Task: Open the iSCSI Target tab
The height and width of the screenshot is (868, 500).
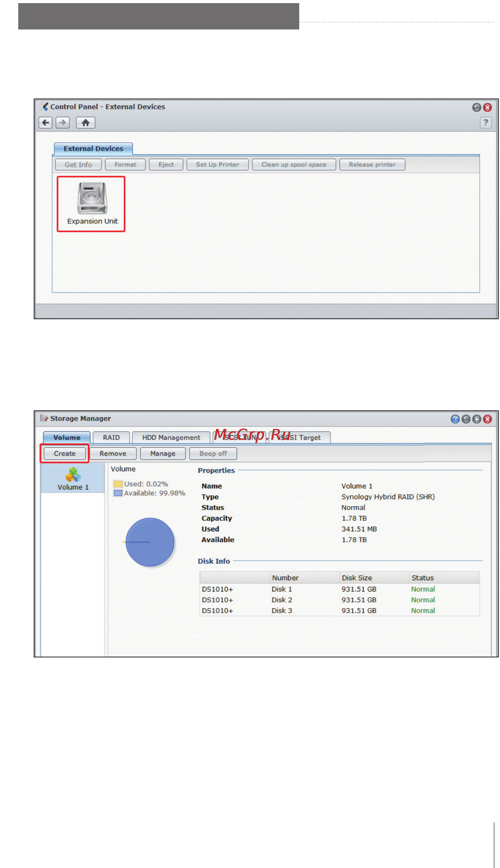Action: coord(300,437)
